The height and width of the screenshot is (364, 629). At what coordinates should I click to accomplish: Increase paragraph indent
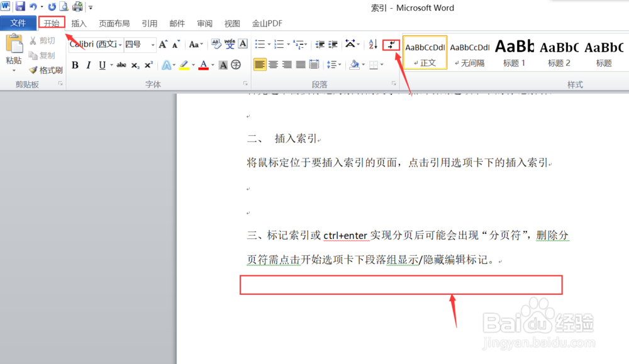[x=333, y=44]
